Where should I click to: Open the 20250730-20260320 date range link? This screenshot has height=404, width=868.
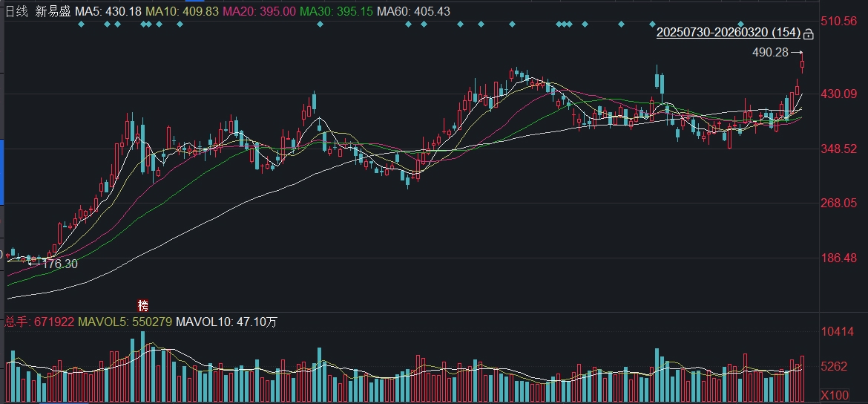pyautogui.click(x=728, y=33)
